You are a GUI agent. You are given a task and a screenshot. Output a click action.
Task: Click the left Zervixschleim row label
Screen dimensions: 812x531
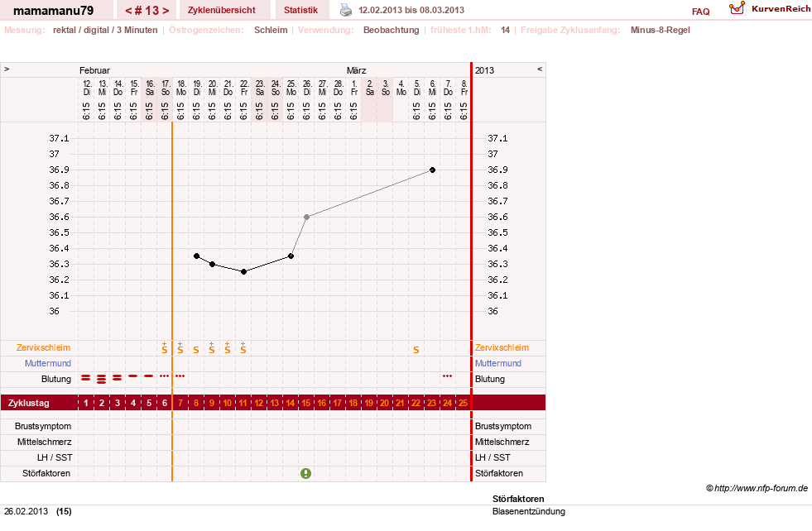pyautogui.click(x=44, y=347)
